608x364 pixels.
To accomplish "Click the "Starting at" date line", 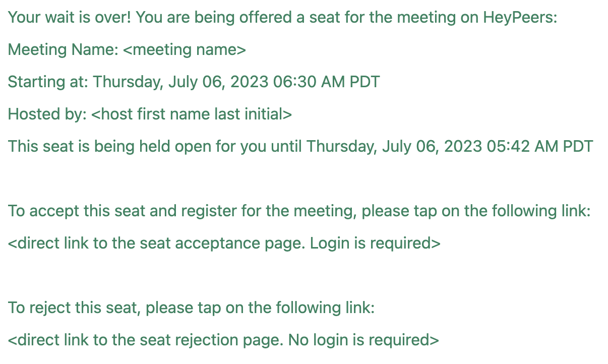I will pos(194,82).
